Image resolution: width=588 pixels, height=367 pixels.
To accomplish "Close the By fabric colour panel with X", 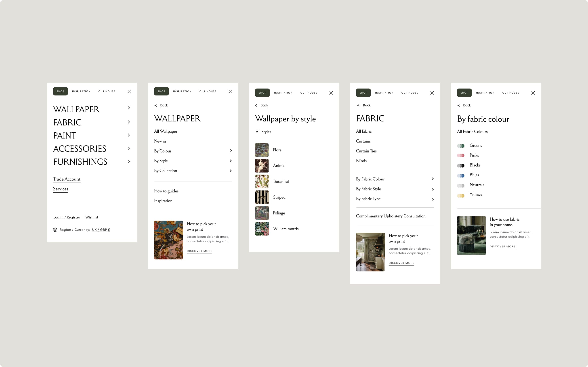I will click(x=533, y=93).
